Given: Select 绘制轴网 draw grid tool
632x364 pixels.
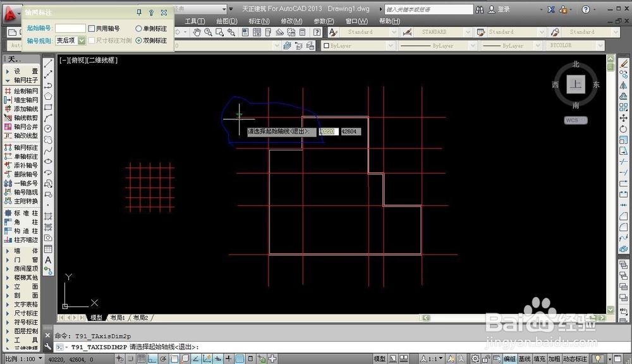Looking at the screenshot, I should (21, 91).
